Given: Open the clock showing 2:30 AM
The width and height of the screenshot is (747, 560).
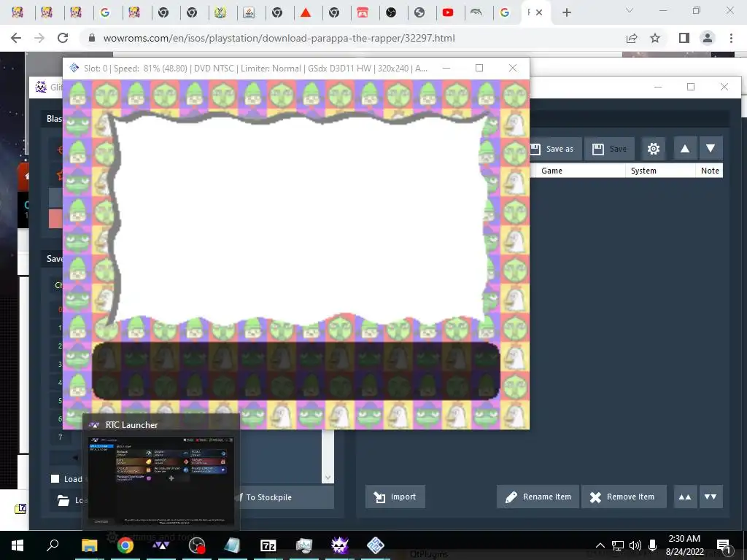Looking at the screenshot, I should [x=684, y=545].
